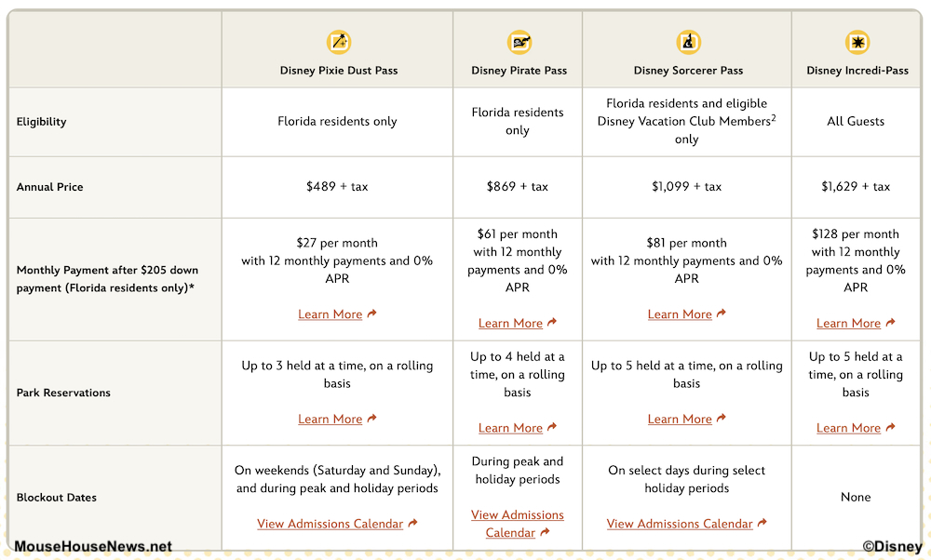The height and width of the screenshot is (560, 931).
Task: Click the Disney Pirate Pass icon
Action: click(519, 42)
